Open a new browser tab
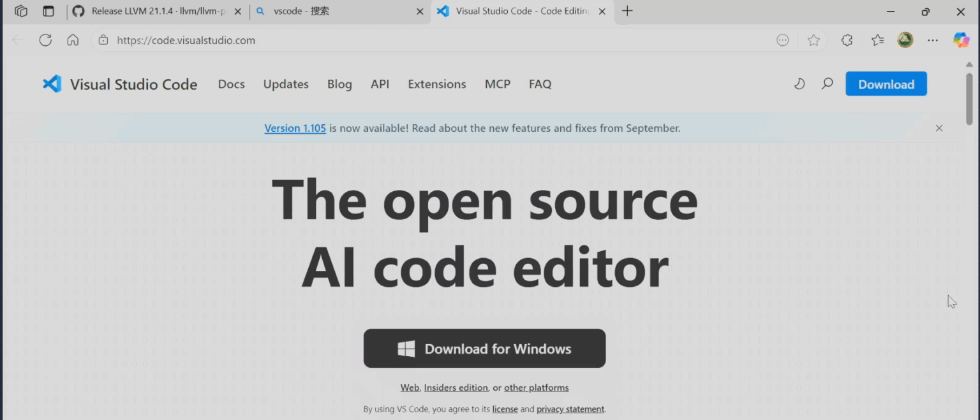 627,11
